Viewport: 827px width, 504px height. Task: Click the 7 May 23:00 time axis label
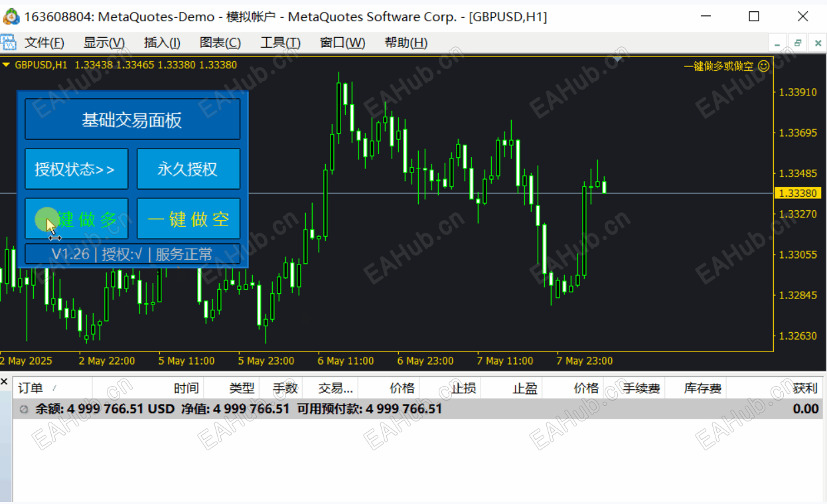[585, 361]
